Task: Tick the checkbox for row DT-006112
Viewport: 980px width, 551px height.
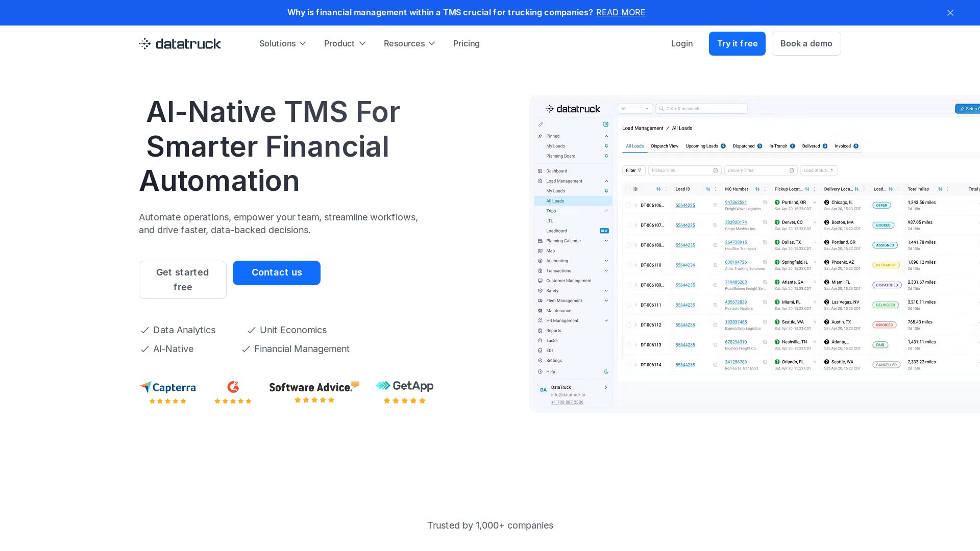Action: [628, 325]
